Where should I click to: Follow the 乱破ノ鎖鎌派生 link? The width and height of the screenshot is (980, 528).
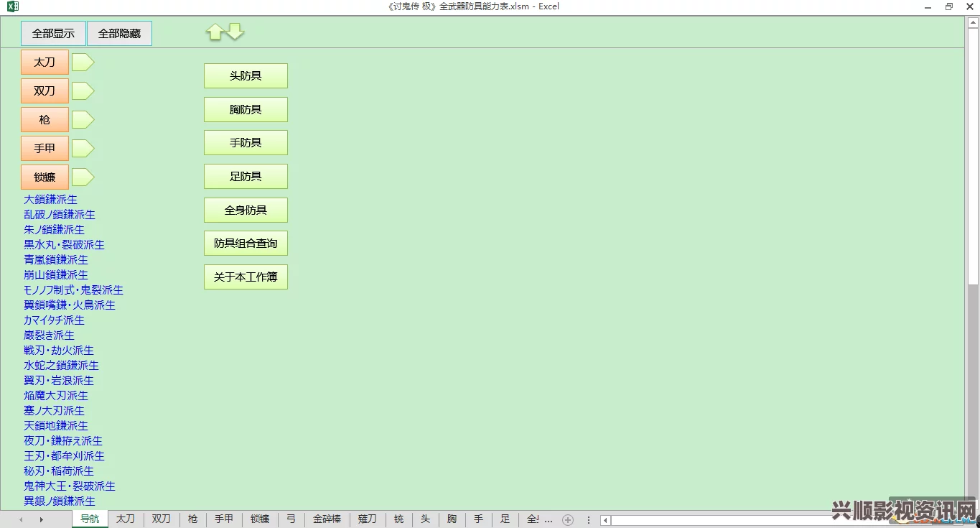[x=60, y=215]
